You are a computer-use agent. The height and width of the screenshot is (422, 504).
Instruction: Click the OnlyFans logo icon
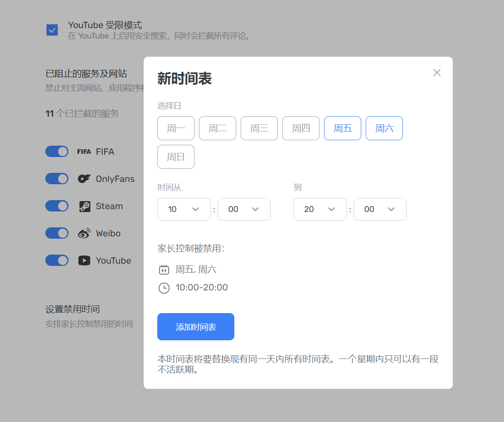coord(84,179)
